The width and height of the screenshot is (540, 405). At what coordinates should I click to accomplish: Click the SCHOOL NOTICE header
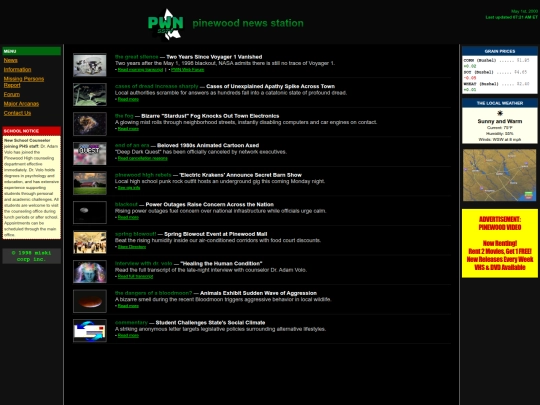coord(32,131)
